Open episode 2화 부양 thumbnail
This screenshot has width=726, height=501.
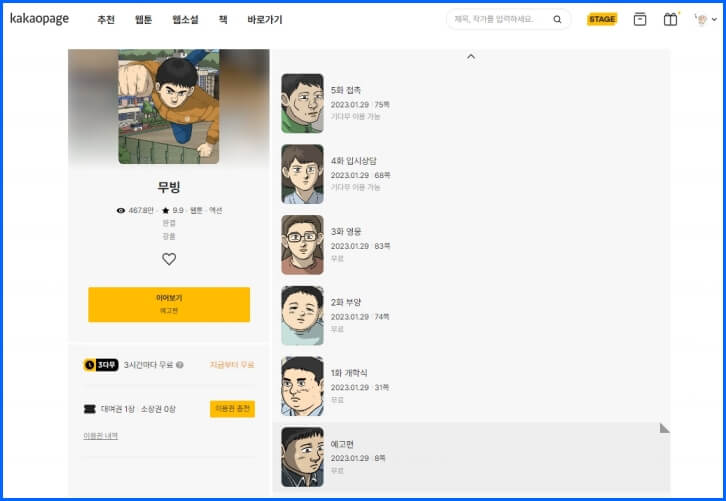pos(302,315)
